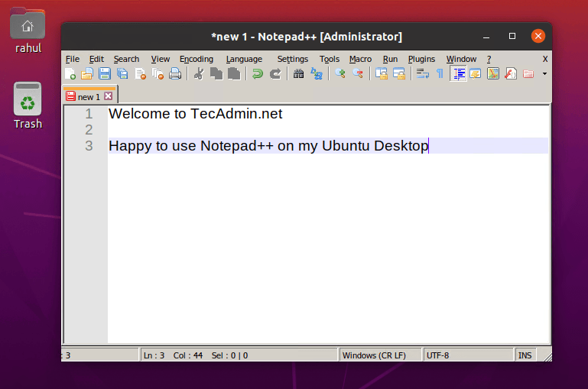Click line 1 text Welcome to TecAdmin.net
Viewport: 588px width, 389px height.
coord(196,114)
